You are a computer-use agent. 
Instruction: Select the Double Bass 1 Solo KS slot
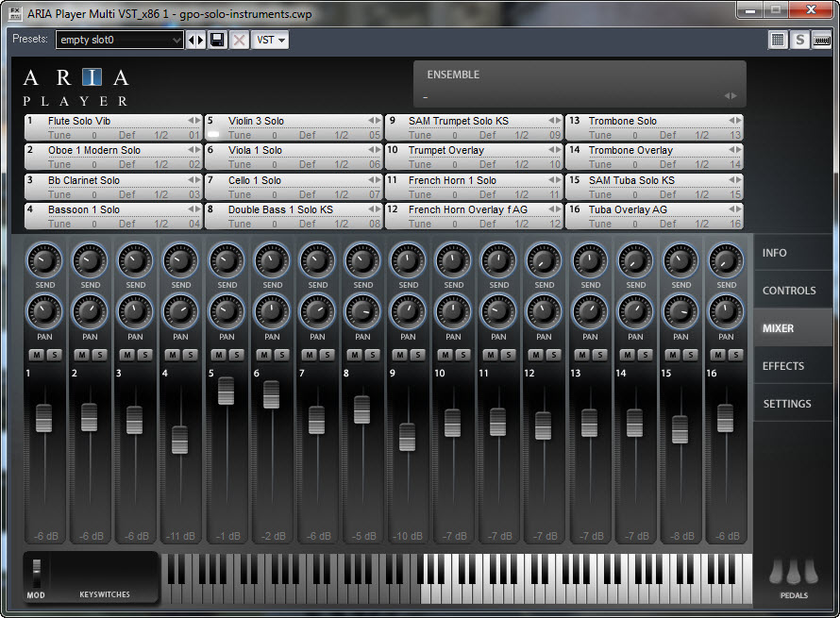[294, 216]
